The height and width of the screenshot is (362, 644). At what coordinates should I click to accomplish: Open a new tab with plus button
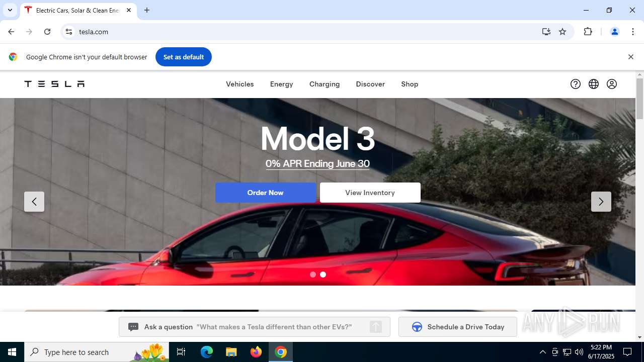(147, 10)
